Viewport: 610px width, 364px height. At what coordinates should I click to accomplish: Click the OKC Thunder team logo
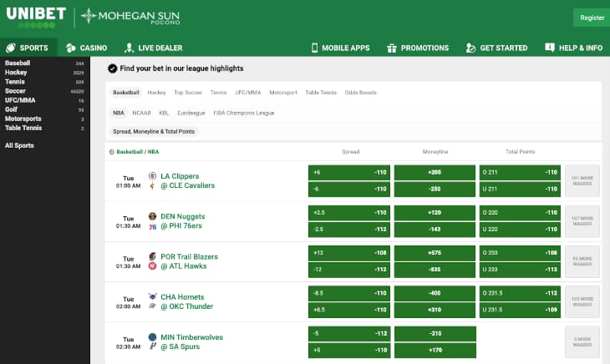[152, 306]
